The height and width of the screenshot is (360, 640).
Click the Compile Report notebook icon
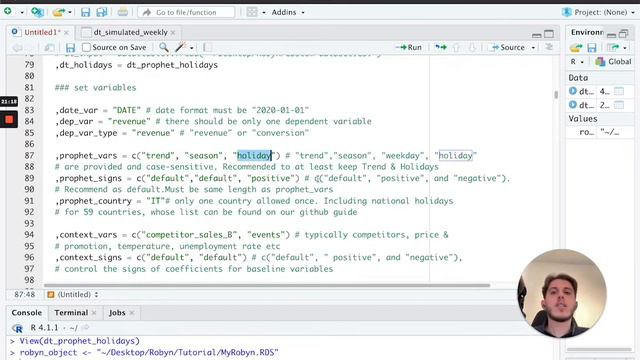coord(207,47)
